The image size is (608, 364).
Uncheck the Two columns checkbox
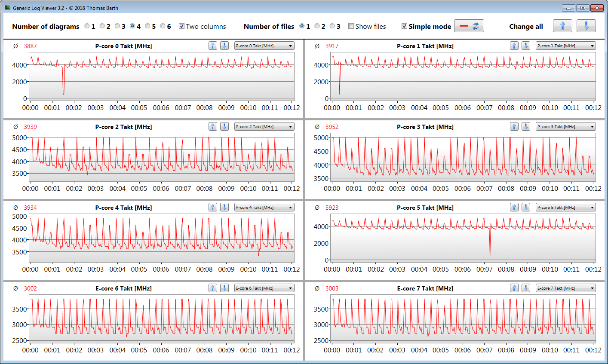click(181, 26)
